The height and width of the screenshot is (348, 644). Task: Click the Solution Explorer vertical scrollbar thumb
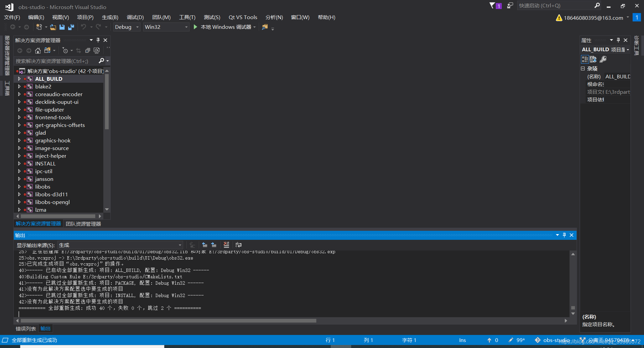click(107, 102)
